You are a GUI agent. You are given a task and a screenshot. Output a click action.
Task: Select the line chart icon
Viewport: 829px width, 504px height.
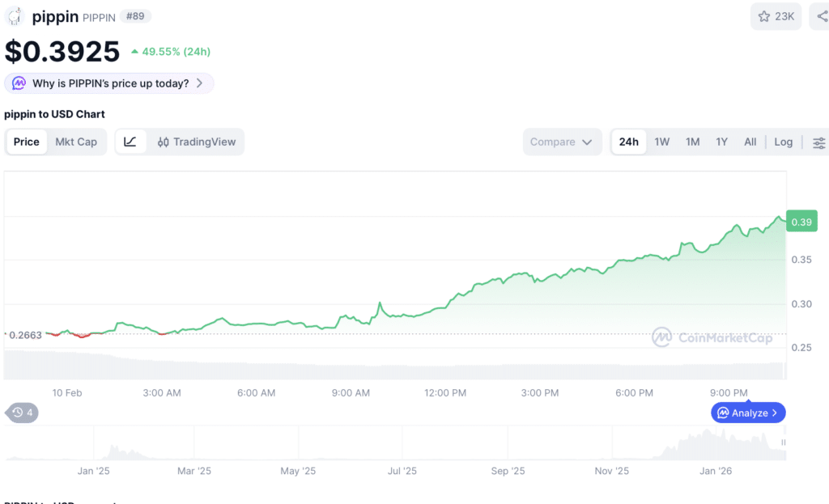131,142
